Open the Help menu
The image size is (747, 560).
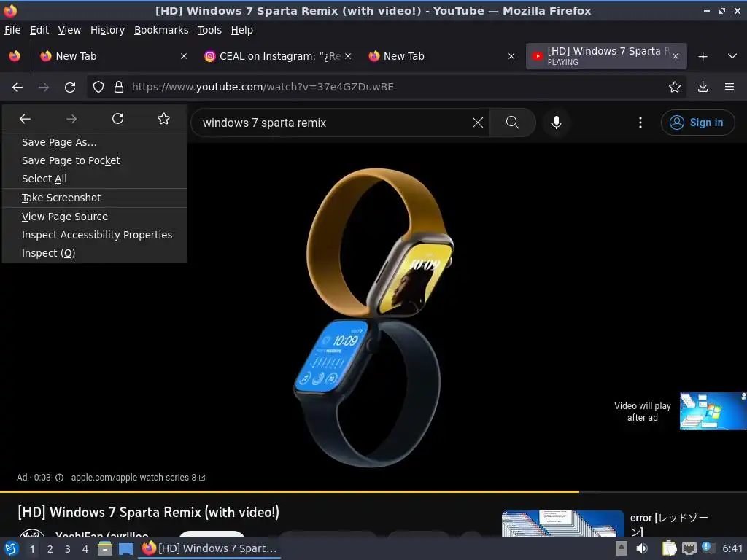click(x=242, y=30)
